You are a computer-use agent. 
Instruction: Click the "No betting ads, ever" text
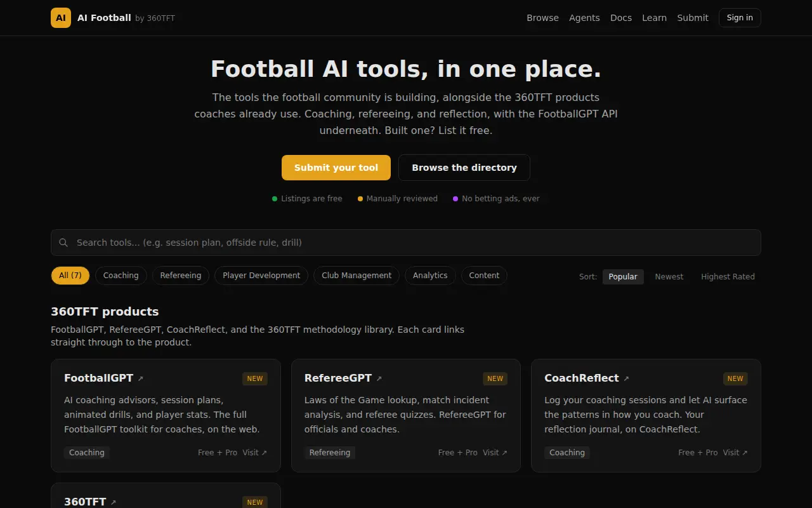501,199
